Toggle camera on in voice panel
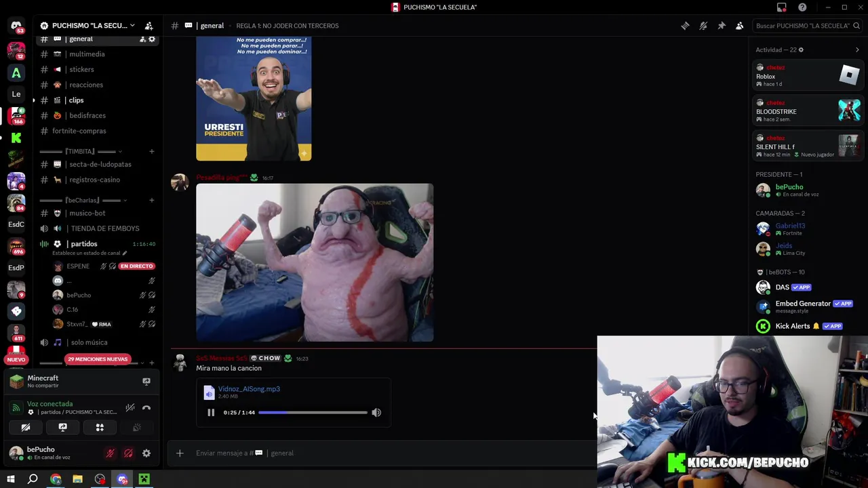 tap(26, 428)
